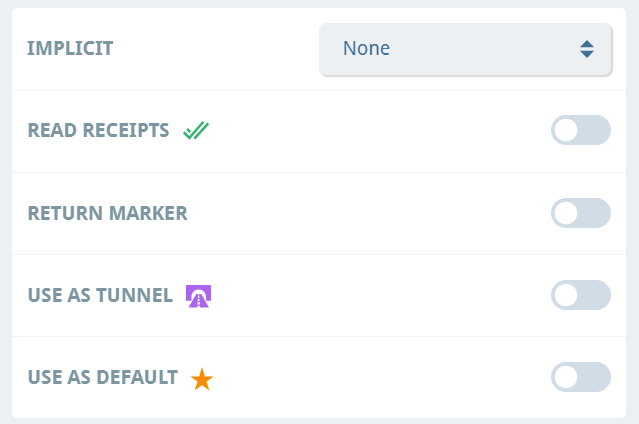Click the white knob of the Use as Default switch
This screenshot has height=424, width=639.
(566, 377)
